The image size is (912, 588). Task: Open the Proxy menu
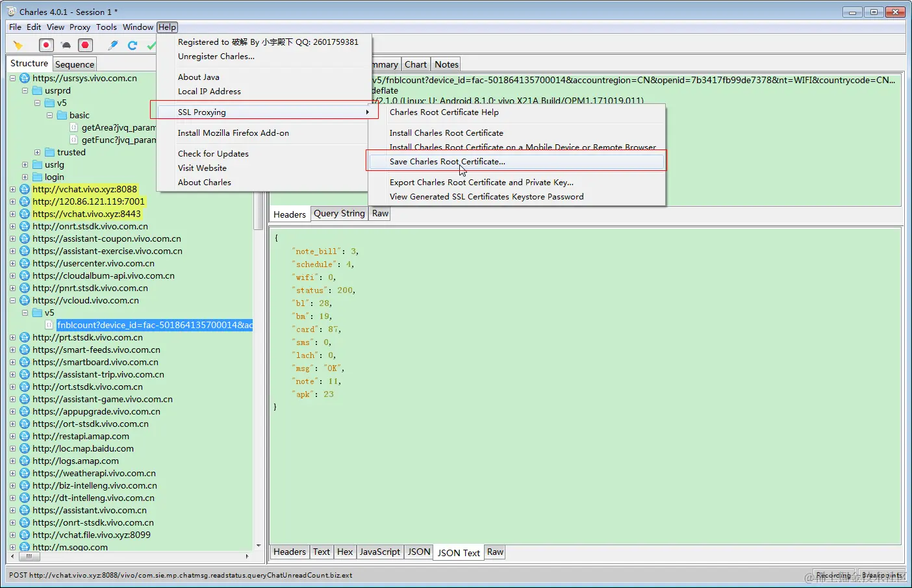[x=80, y=27]
